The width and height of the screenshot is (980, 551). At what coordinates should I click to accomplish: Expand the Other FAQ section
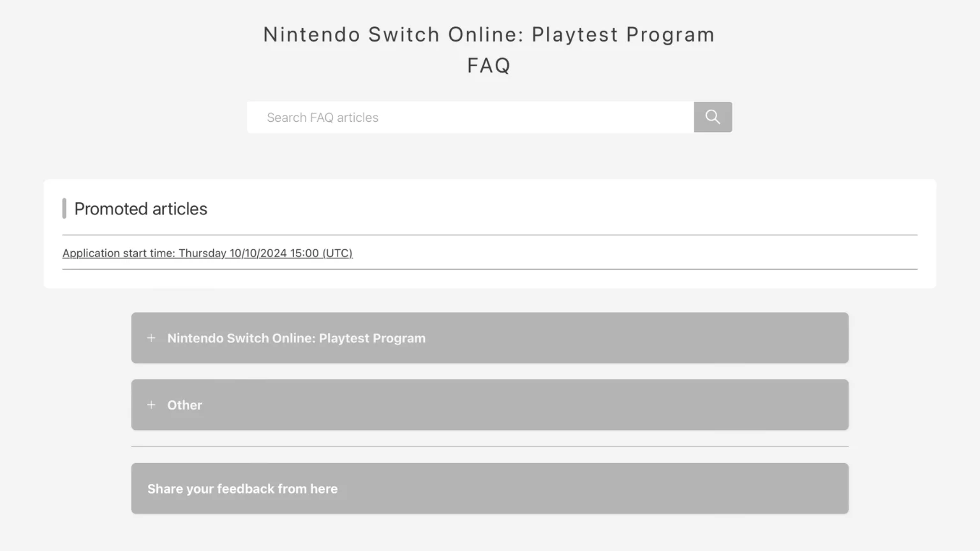tap(489, 405)
